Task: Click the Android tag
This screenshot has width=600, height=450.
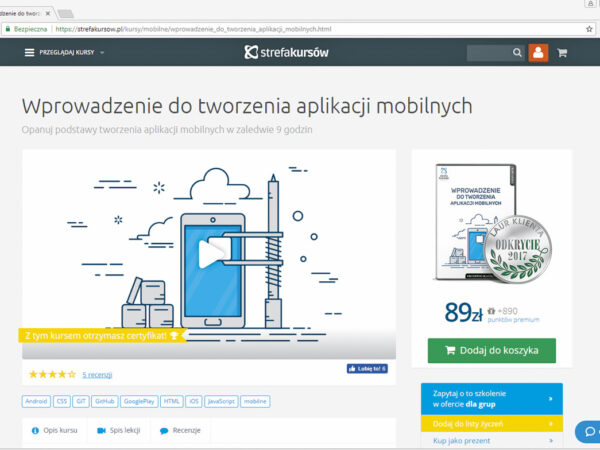Action: click(x=36, y=401)
